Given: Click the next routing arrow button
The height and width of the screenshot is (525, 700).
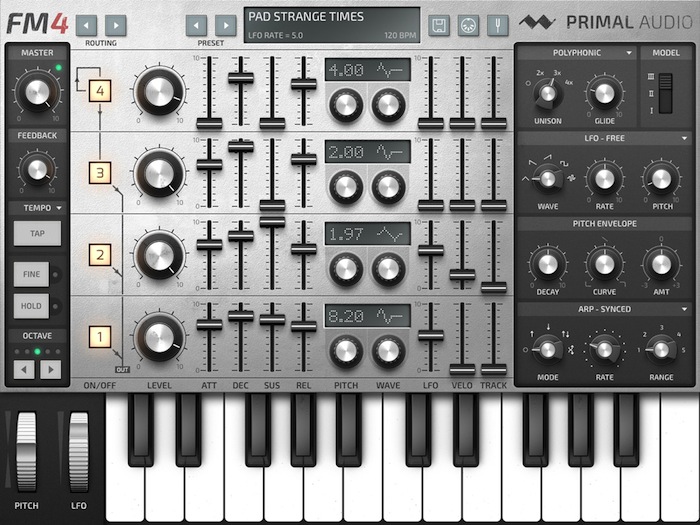Looking at the screenshot, I should click(x=116, y=25).
